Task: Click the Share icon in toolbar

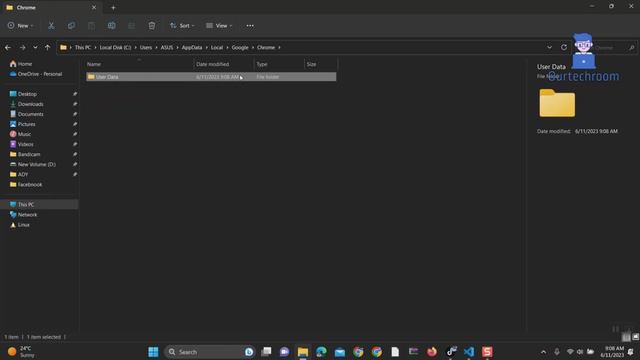Action: (131, 26)
